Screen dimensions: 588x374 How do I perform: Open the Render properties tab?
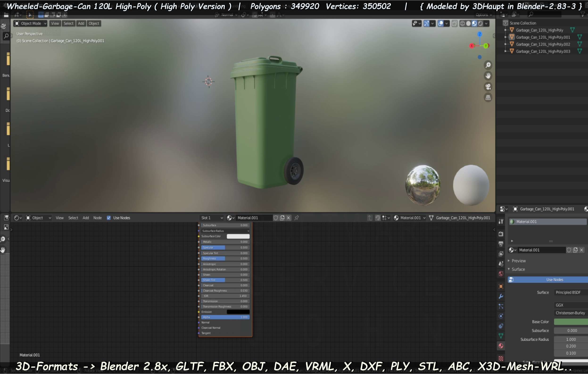(501, 234)
